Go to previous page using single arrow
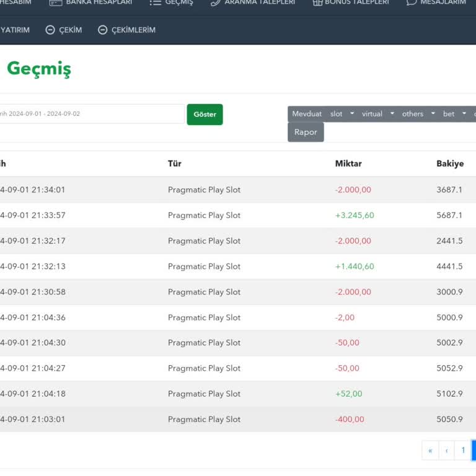This screenshot has width=476, height=476. [447, 451]
